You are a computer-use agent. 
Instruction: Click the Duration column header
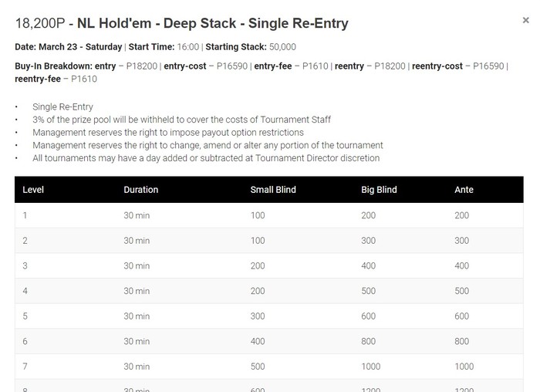[x=141, y=190]
